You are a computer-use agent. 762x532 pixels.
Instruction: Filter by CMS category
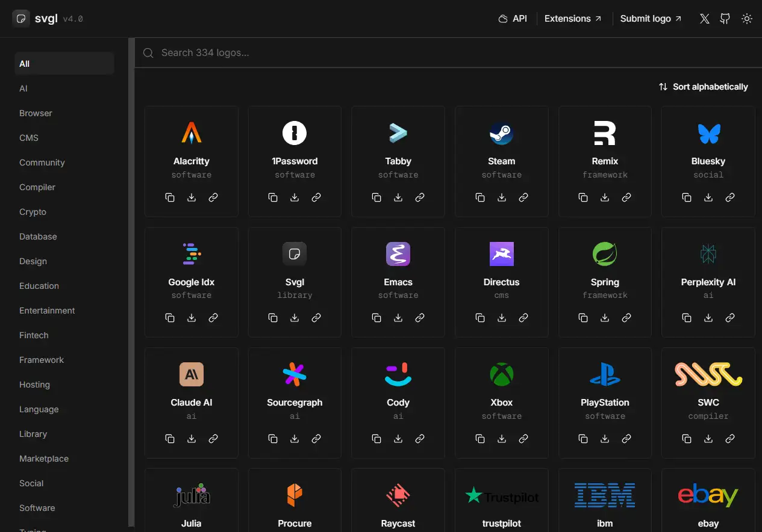[64, 138]
